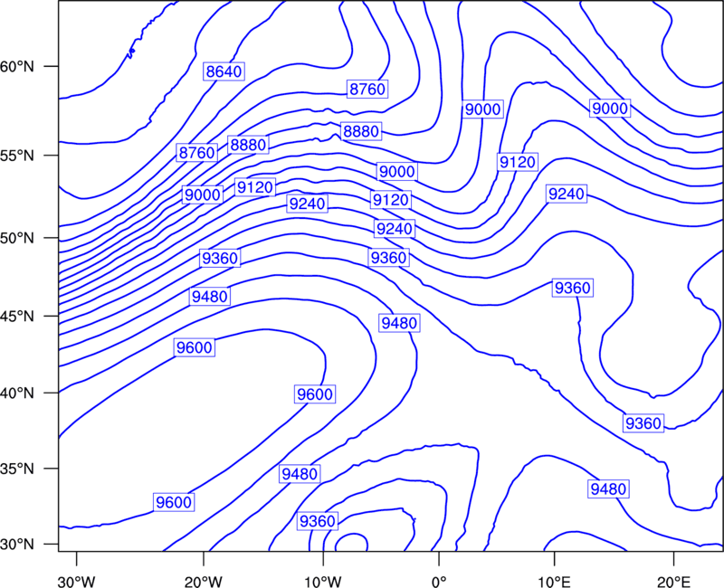Screen dimensions: 724x588
Task: Click the 20°E longitude axis label
Action: point(673,582)
